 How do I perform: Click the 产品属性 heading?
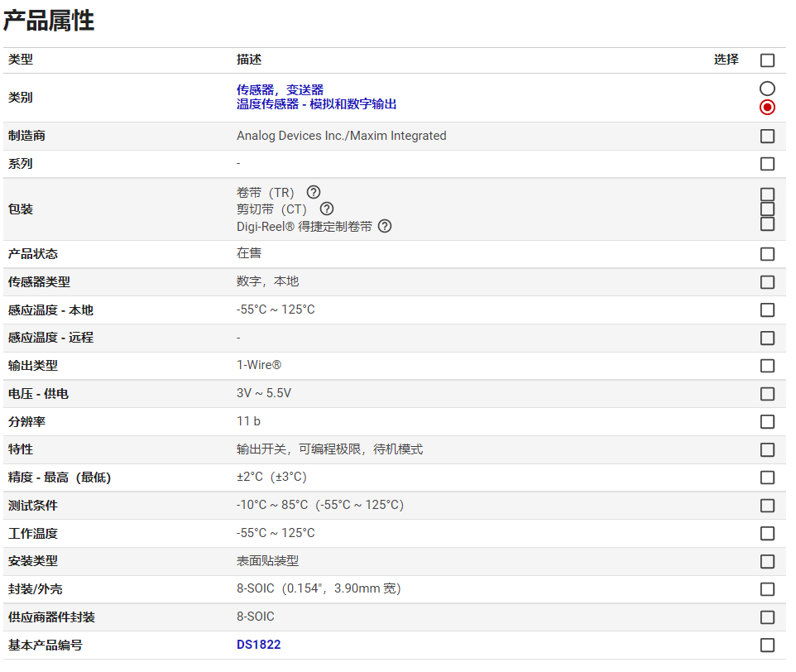pyautogui.click(x=49, y=21)
